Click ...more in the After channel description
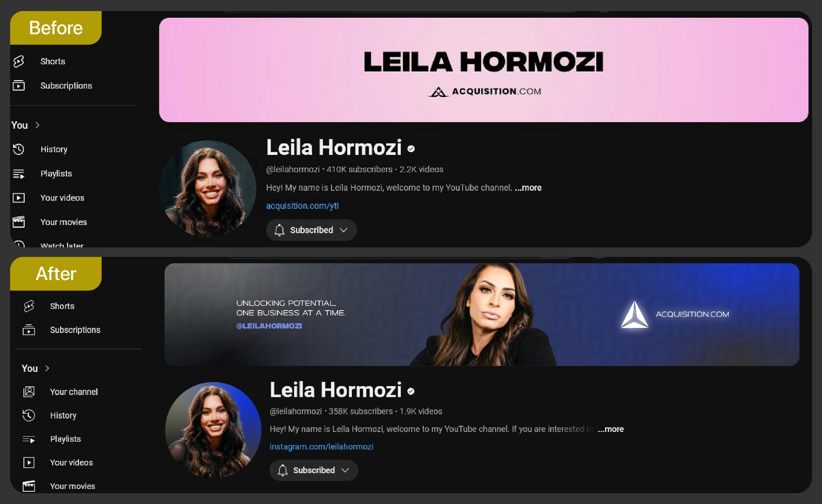The height and width of the screenshot is (504, 822). pyautogui.click(x=611, y=429)
